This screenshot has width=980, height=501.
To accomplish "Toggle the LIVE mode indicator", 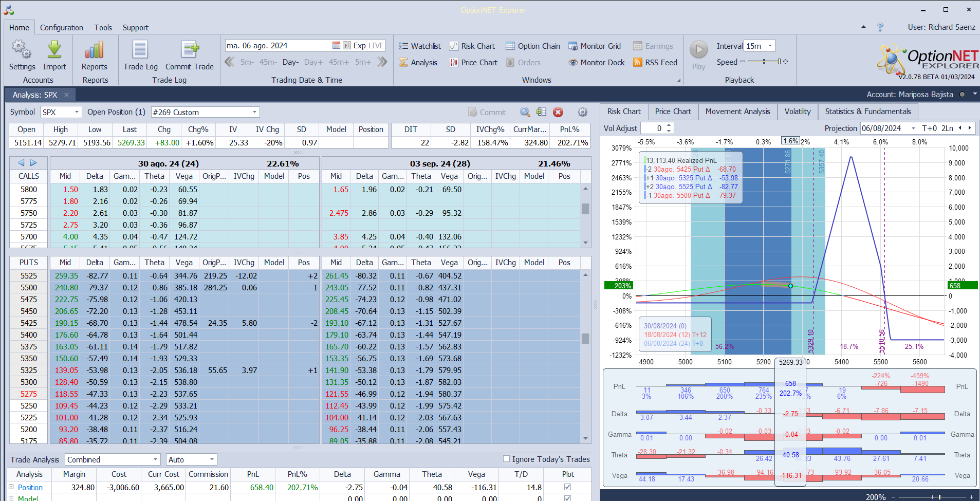I will pyautogui.click(x=376, y=45).
